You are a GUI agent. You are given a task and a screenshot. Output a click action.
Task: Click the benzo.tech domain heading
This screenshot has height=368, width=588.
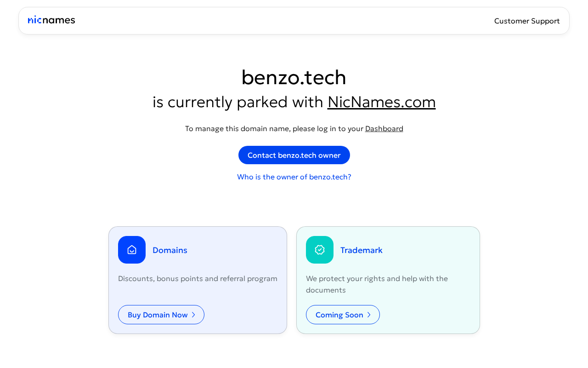coord(294,77)
